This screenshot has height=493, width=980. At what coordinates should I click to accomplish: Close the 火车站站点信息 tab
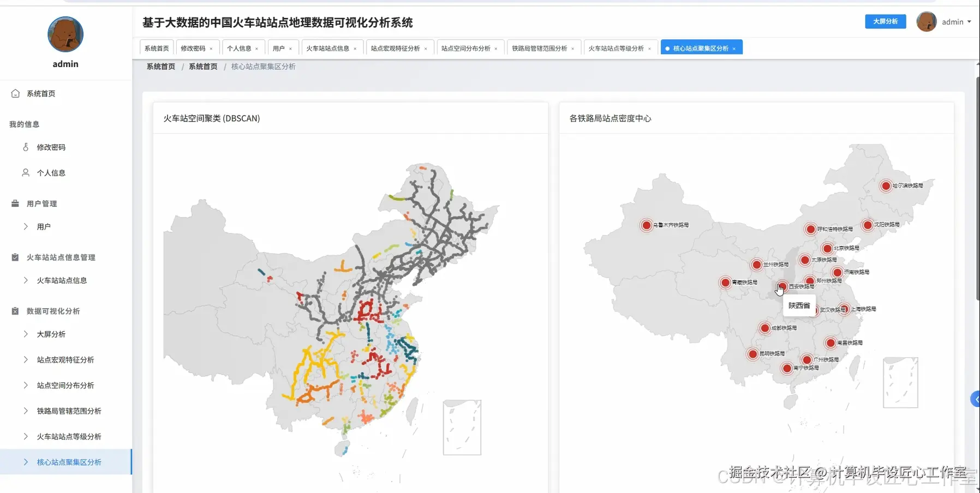point(355,48)
